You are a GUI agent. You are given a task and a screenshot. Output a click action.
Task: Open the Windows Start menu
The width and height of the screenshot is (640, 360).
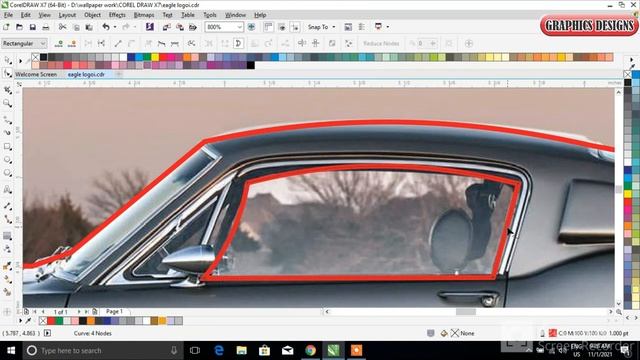click(x=11, y=351)
